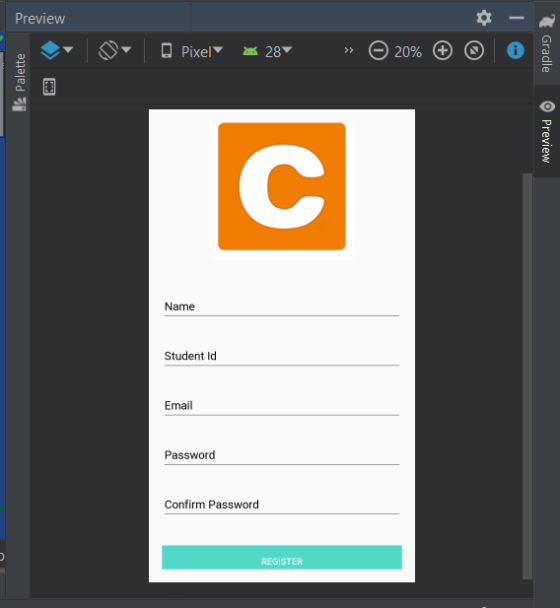
Task: Zoom out with the minus icon
Action: [x=378, y=51]
